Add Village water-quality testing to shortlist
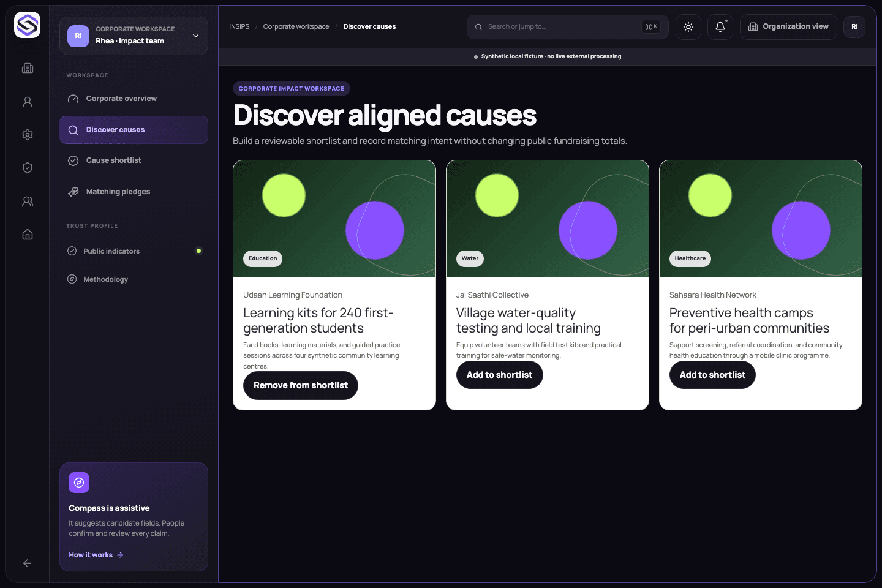Screen dimensions: 882x588 (499, 375)
